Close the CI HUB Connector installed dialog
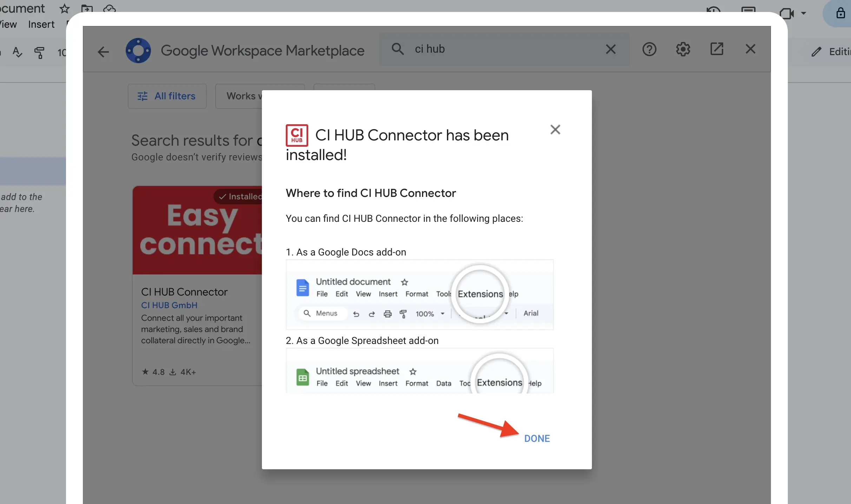 pos(555,130)
